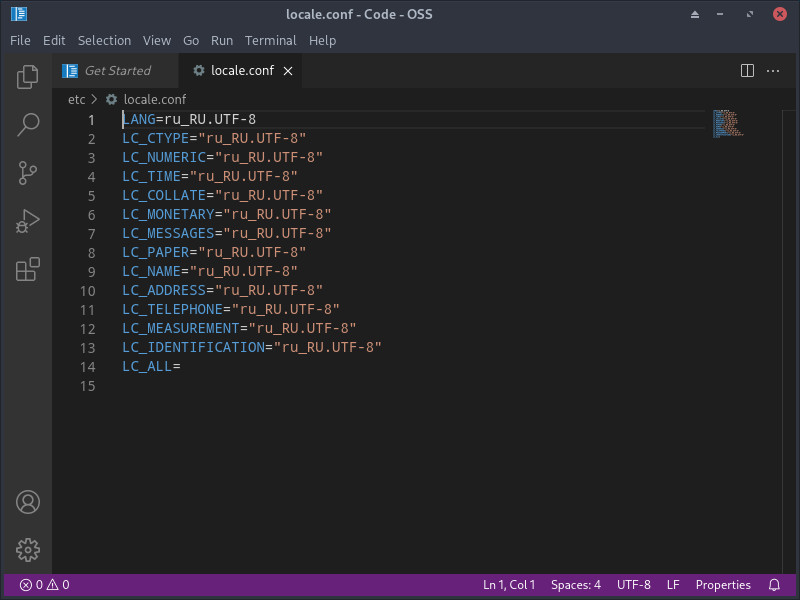Image resolution: width=800 pixels, height=600 pixels.
Task: Click the Manage gear icon
Action: click(x=27, y=550)
